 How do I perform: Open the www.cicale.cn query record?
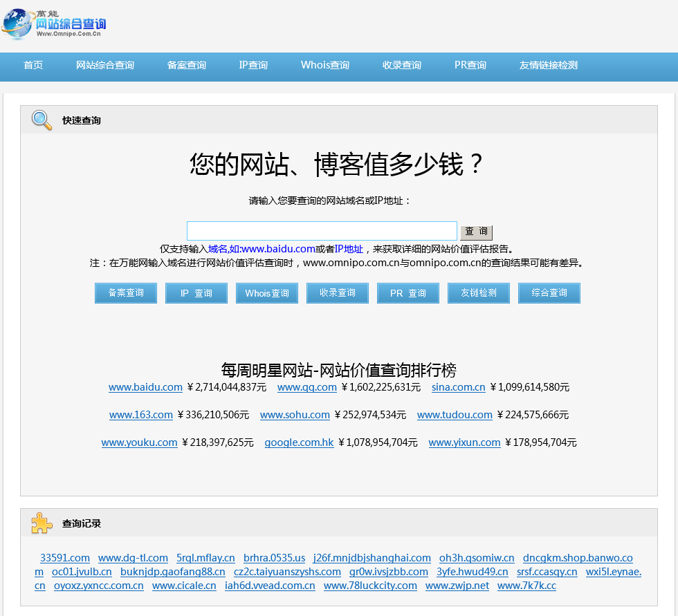click(x=184, y=586)
